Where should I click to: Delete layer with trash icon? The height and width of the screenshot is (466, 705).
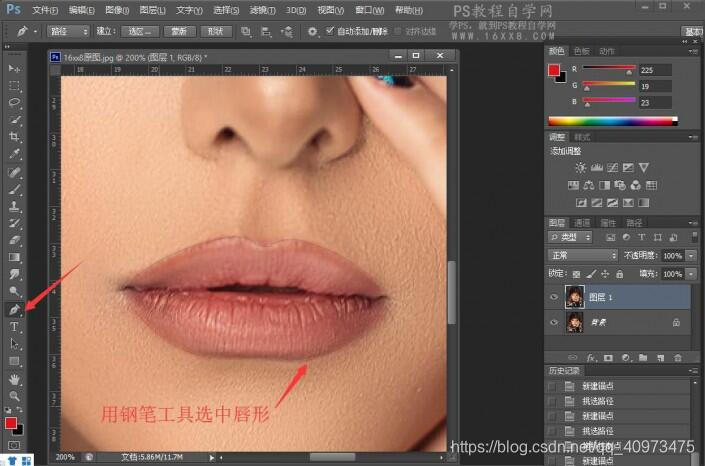678,358
